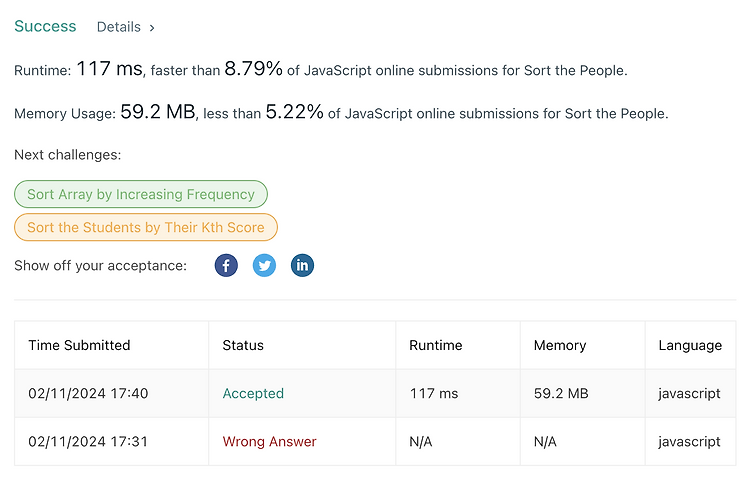Select the Language column header

click(690, 345)
